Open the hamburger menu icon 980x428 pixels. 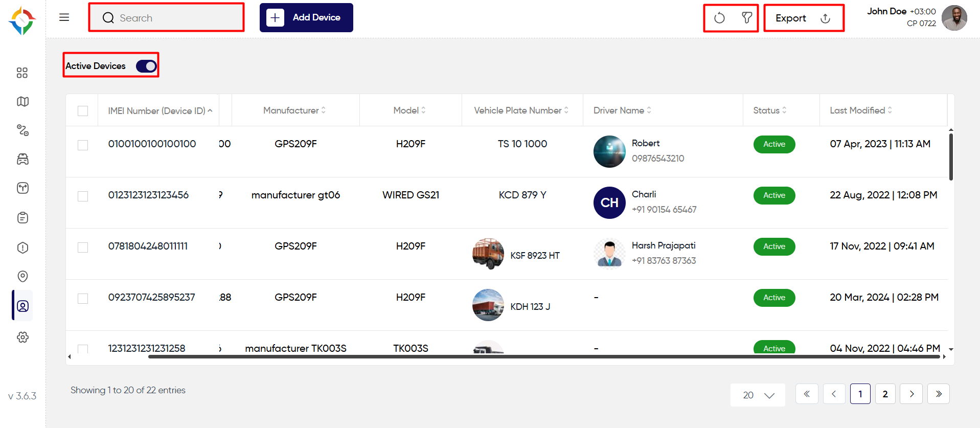click(64, 17)
